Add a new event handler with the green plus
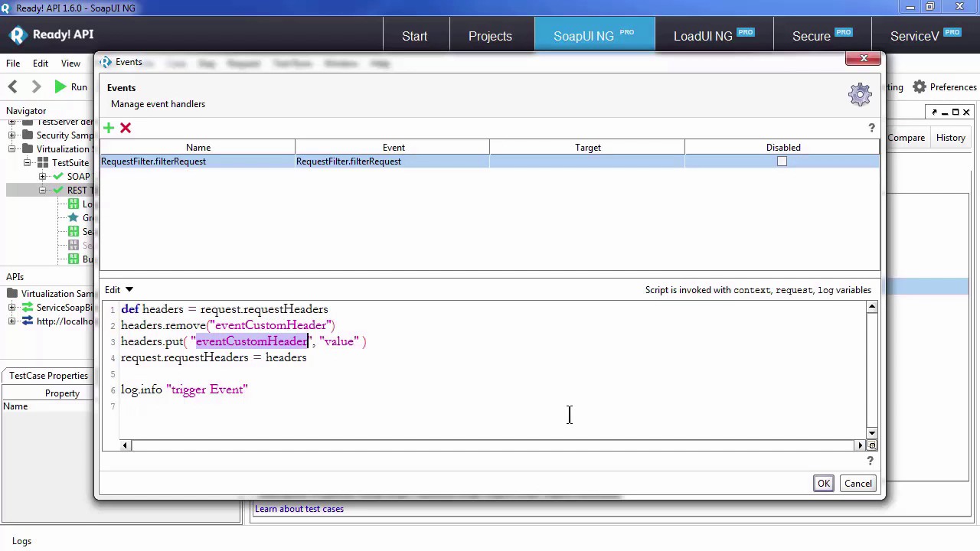 click(109, 128)
